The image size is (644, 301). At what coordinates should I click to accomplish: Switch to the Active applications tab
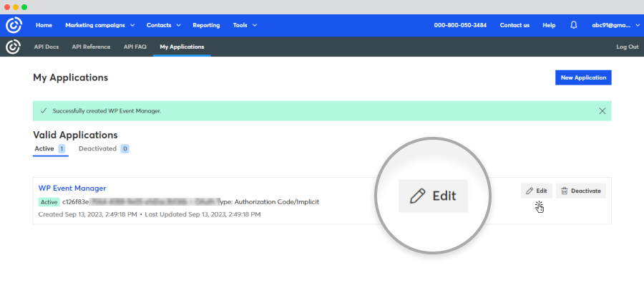pos(50,149)
